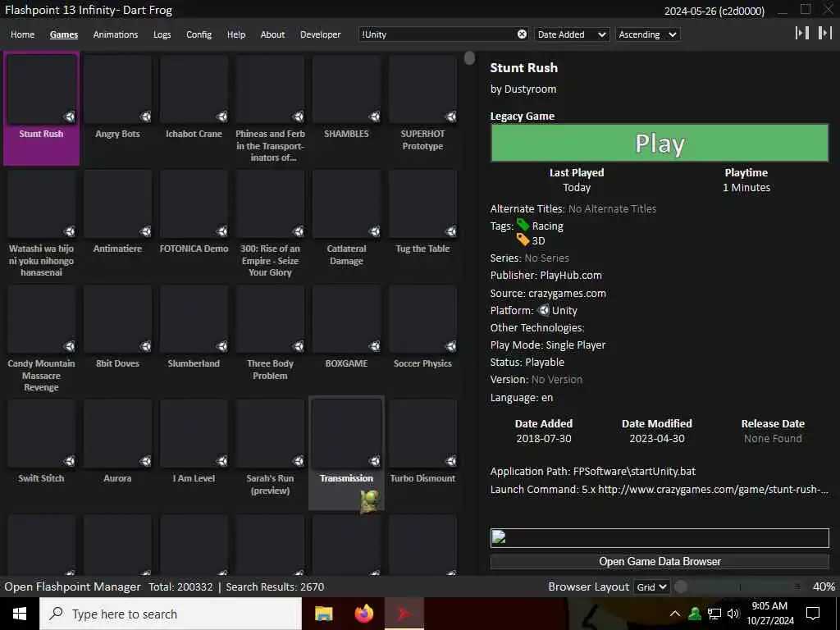Select the Ichabot Crane game
This screenshot has width=840, height=630.
coord(194,109)
